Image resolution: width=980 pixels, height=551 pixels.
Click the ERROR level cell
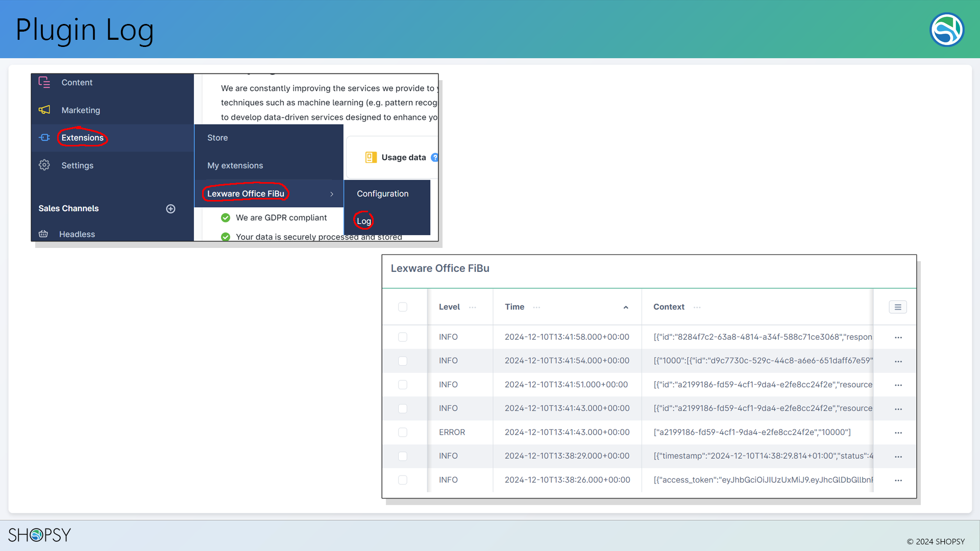click(452, 432)
